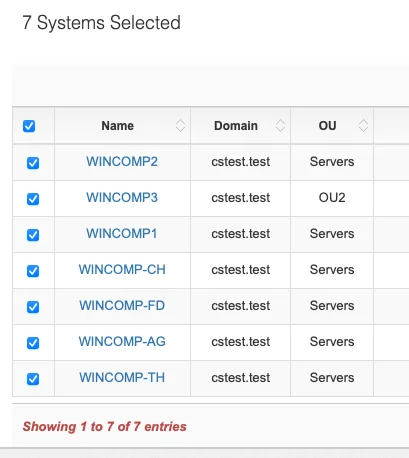409x458 pixels.
Task: Follow the WINCOMP-TH link
Action: (x=122, y=378)
